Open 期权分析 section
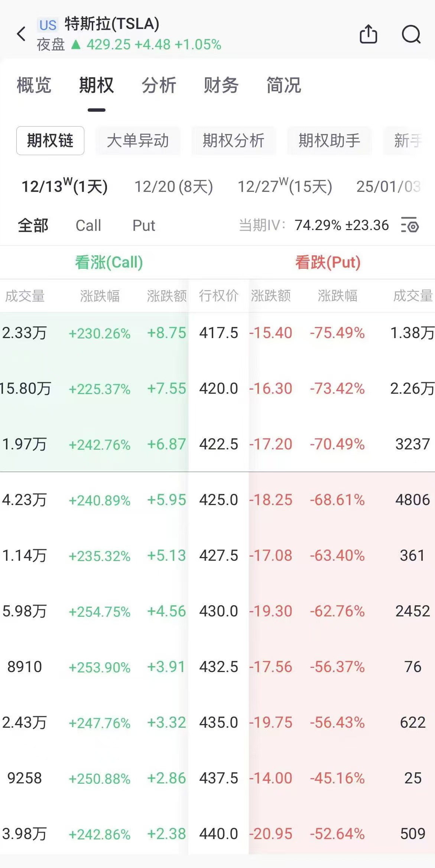Viewport: 435px width, 868px height. [x=233, y=141]
